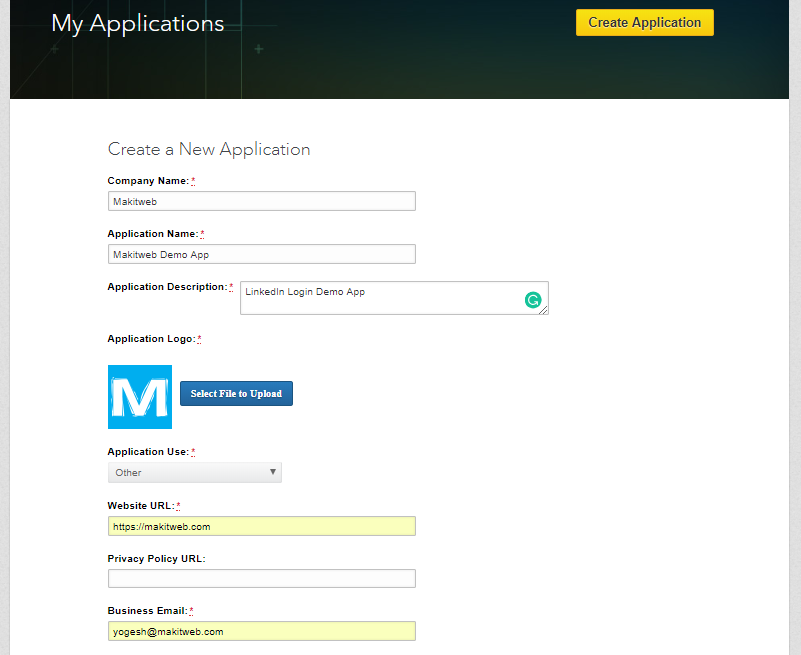Viewport: 801px width, 655px height.
Task: Click the Application Description label
Action: [167, 287]
